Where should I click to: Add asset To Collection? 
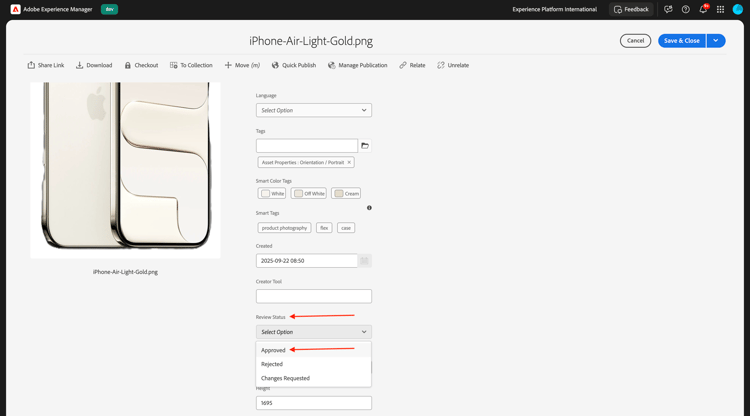point(191,65)
